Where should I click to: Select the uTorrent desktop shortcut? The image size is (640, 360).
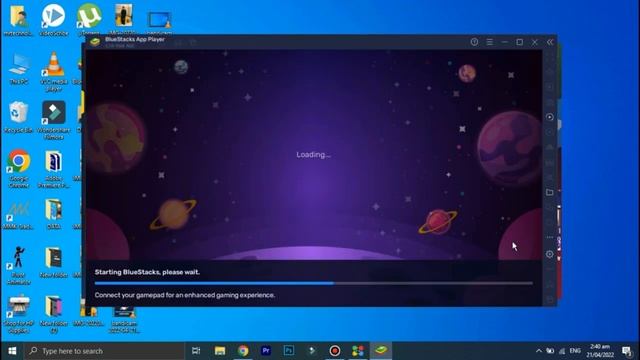(89, 19)
